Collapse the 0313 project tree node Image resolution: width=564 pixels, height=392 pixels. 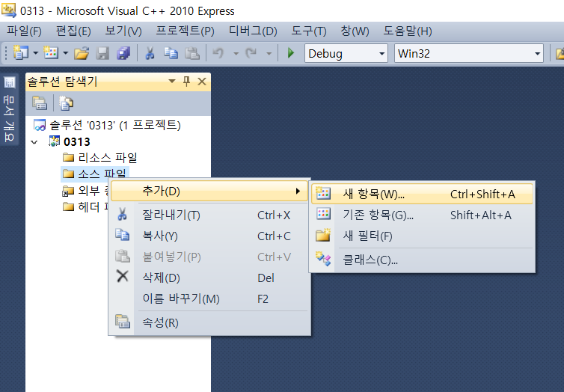pos(34,142)
